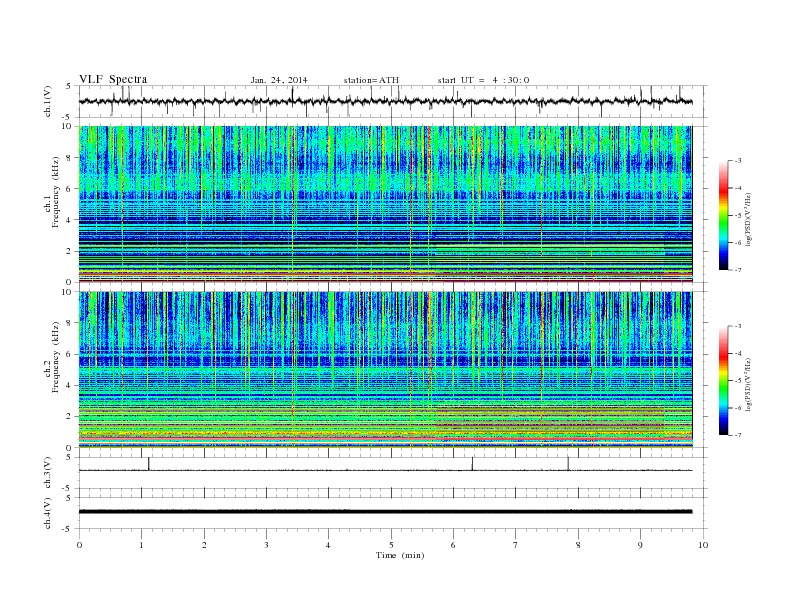The height and width of the screenshot is (612, 792).
Task: Click the ch.1 'Frequency (kHz)' axis label
Action: tap(57, 192)
